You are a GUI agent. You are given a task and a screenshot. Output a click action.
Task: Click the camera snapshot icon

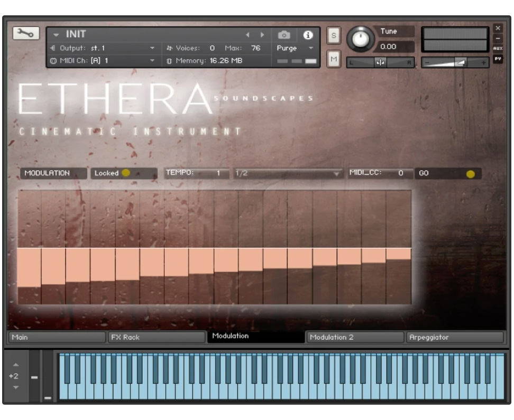click(284, 35)
